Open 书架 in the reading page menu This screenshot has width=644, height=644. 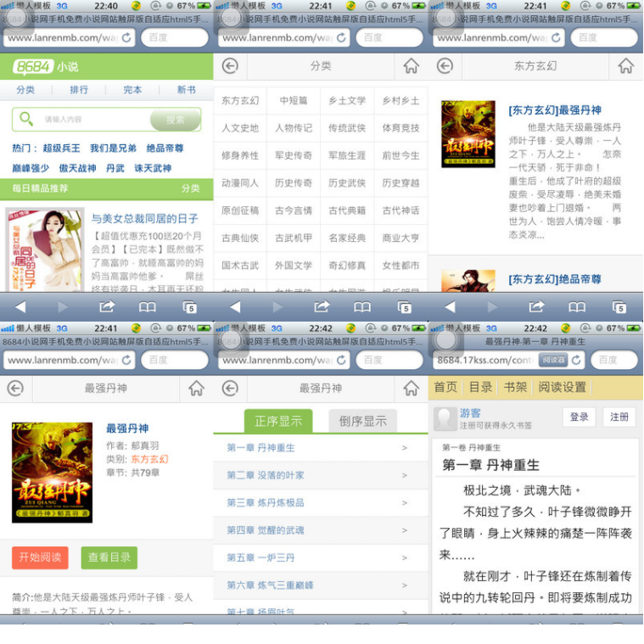(515, 387)
